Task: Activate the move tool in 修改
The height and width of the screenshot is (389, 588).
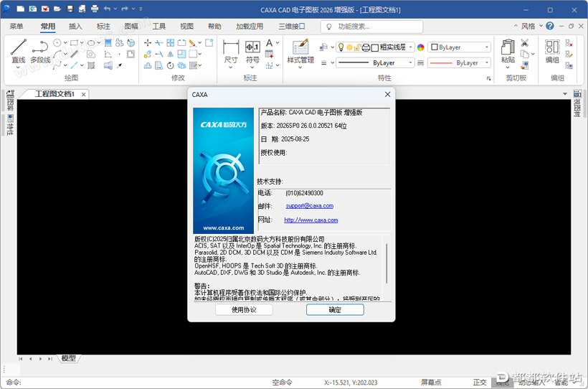Action: (x=148, y=43)
